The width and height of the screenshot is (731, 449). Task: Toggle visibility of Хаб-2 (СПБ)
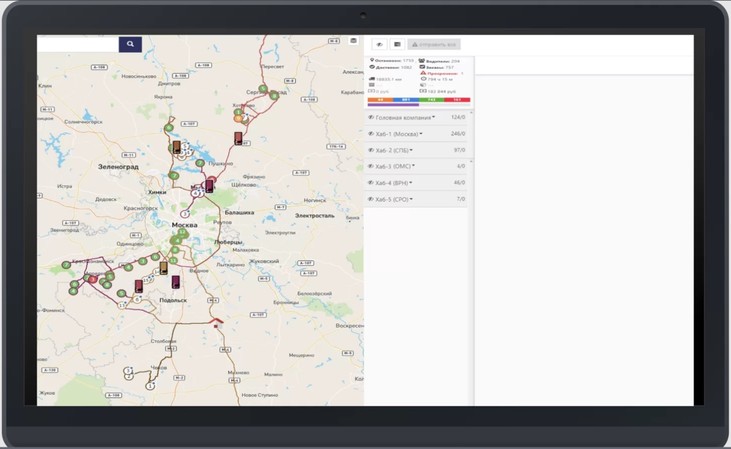(371, 150)
